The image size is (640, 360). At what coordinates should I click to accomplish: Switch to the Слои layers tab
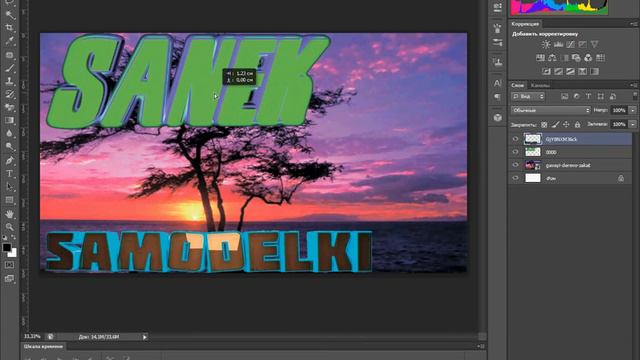point(518,85)
